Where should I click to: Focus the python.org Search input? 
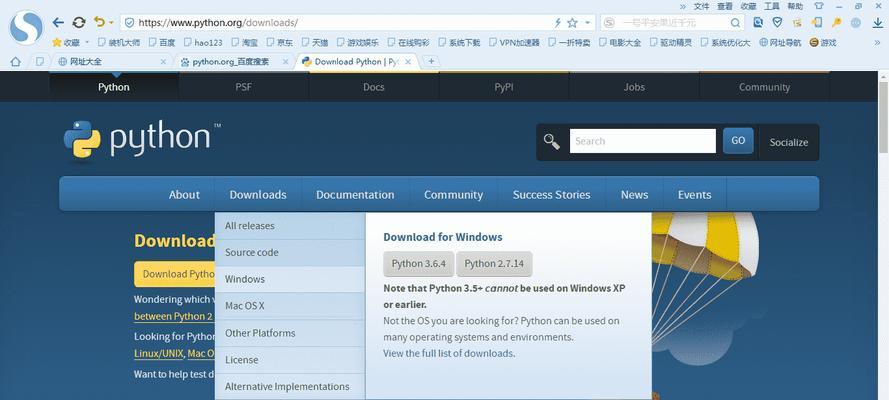pyautogui.click(x=642, y=141)
